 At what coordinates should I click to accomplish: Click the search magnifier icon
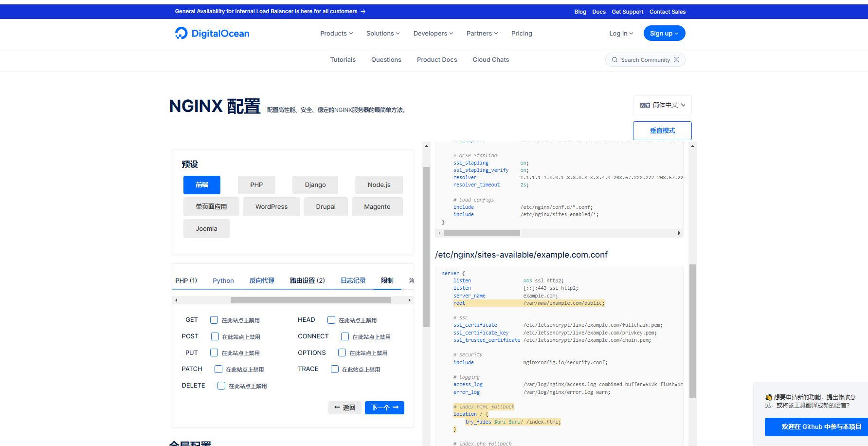[x=615, y=60]
